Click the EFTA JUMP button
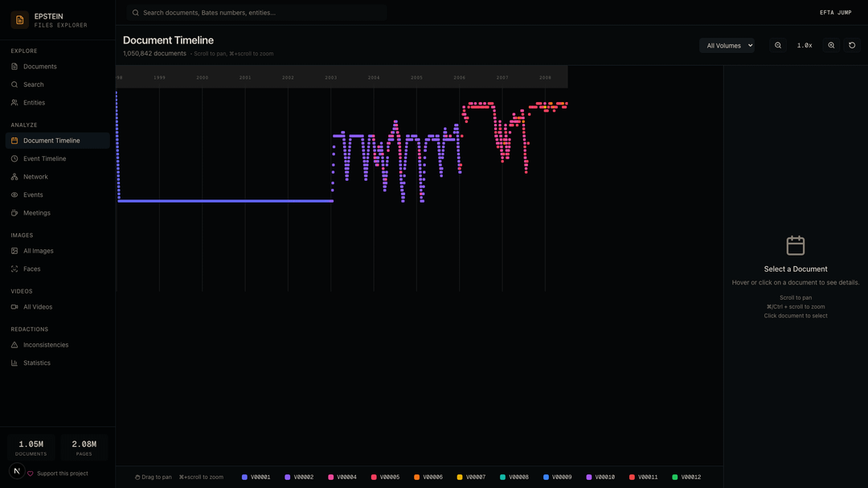This screenshot has height=488, width=868. [835, 13]
